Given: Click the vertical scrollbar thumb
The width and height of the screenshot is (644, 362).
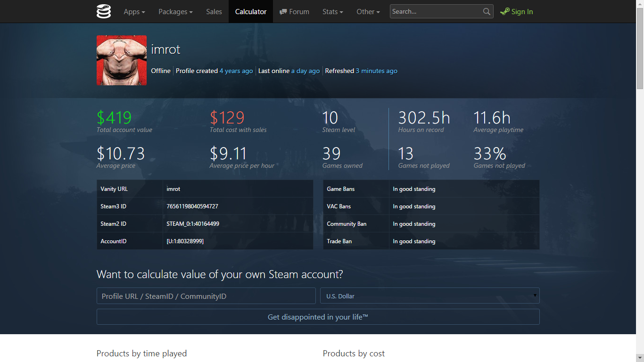Looking at the screenshot, I should (640, 48).
